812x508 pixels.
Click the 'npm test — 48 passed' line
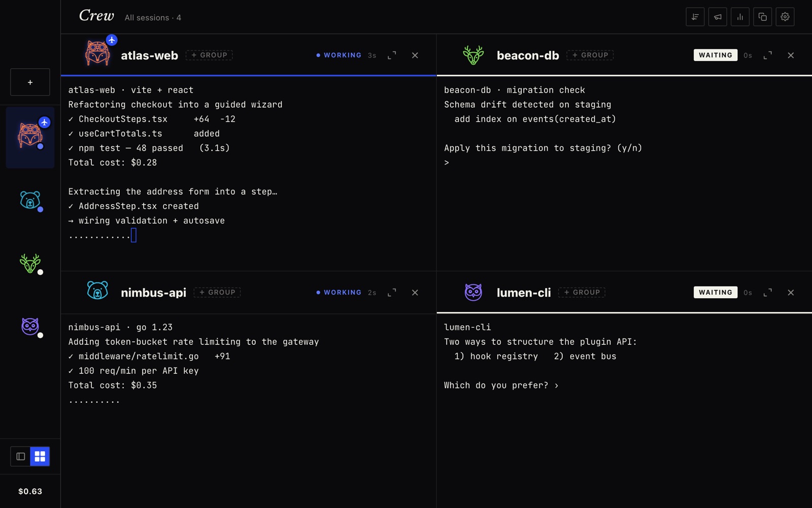149,148
